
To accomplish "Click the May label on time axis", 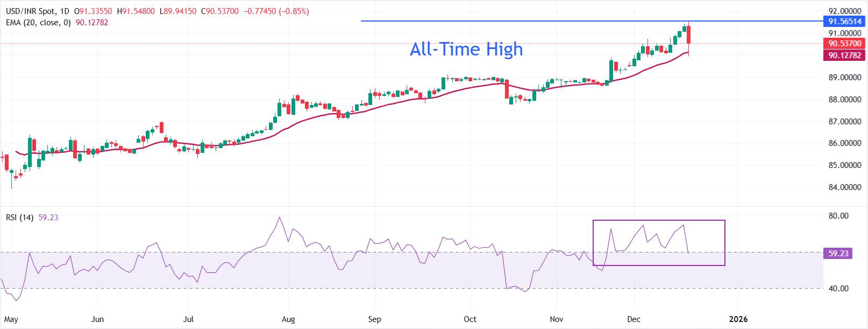I will pos(11,319).
